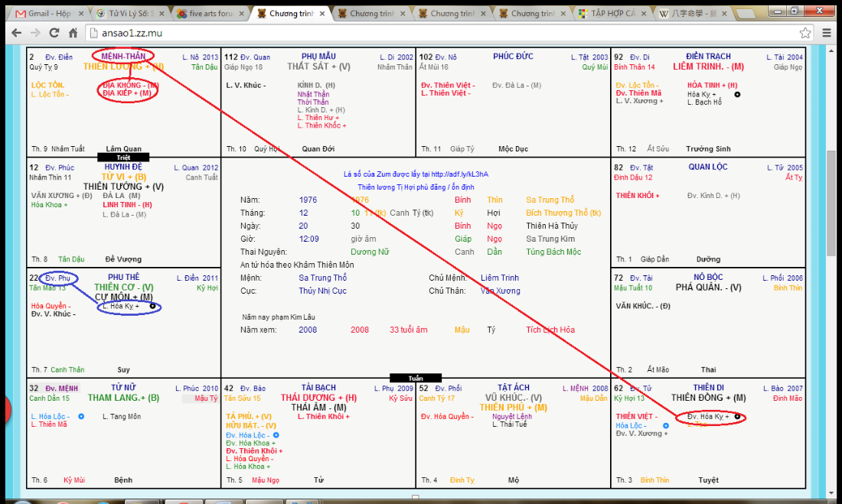This screenshot has width=842, height=504.
Task: Go back using the browser back arrow
Action: 15,33
